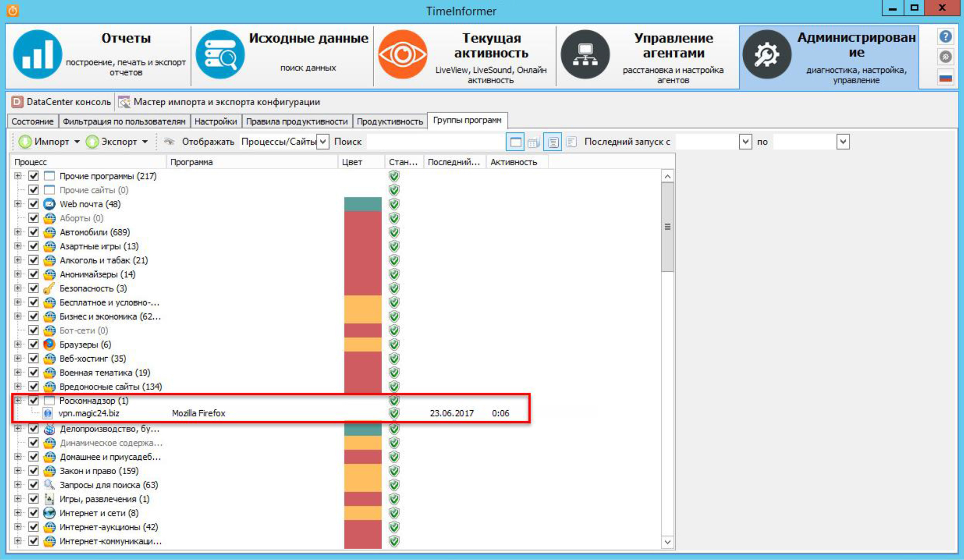The width and height of the screenshot is (964, 560).
Task: Switch to Правила продуктивности tab
Action: [297, 122]
